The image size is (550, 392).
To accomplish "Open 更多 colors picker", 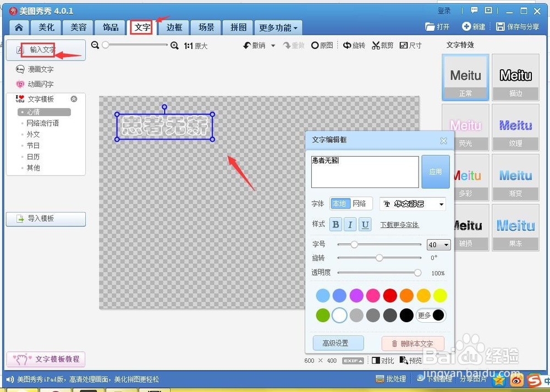I will tap(431, 315).
